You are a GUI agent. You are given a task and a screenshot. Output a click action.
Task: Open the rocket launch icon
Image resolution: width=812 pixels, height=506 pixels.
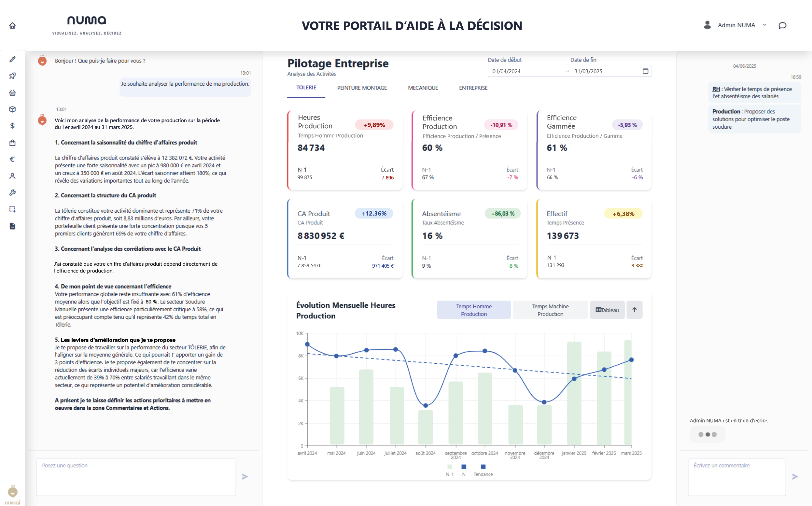click(12, 76)
